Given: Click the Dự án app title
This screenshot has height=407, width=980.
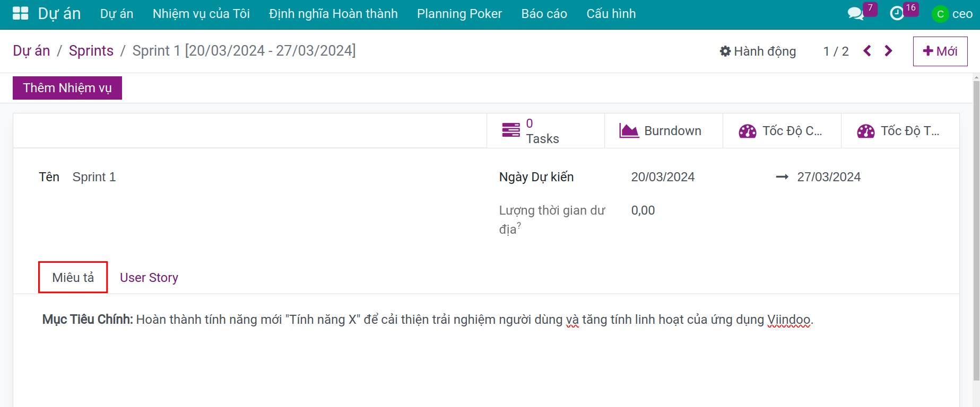Looking at the screenshot, I should tap(59, 14).
